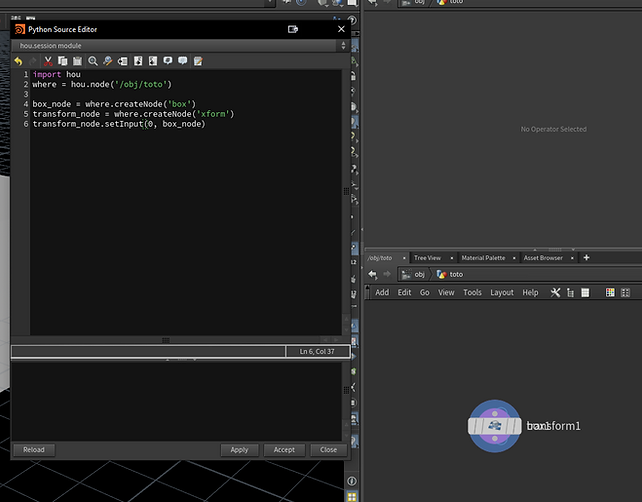The image size is (642, 502).
Task: Click the No Operator Selected text
Action: [554, 129]
